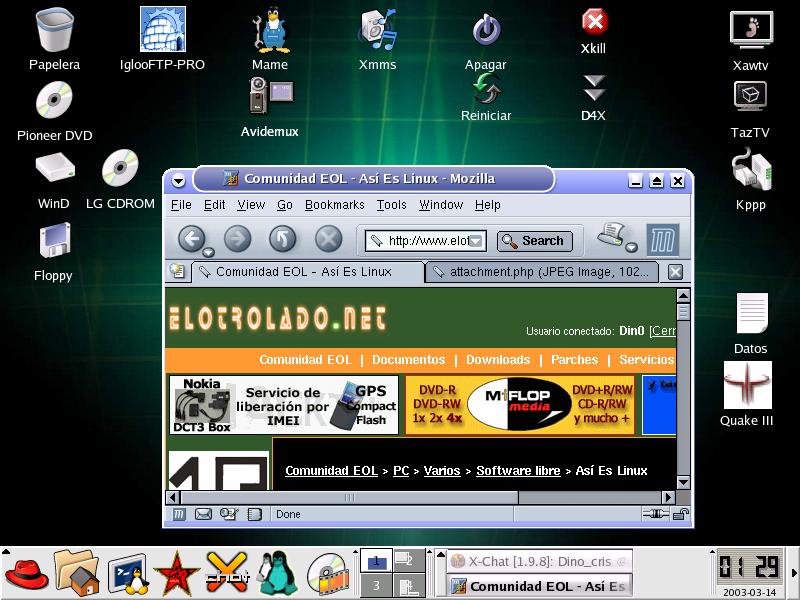800x600 pixels.
Task: Close the current browser tab
Action: coord(675,272)
